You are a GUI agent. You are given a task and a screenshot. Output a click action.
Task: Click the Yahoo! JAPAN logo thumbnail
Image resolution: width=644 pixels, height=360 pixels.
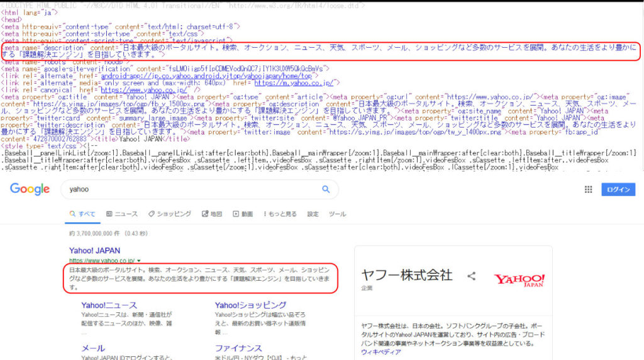(519, 280)
